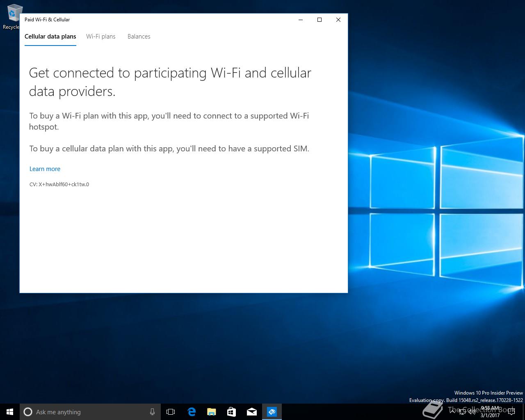Open the Mail app from the taskbar
525x420 pixels.
click(252, 412)
